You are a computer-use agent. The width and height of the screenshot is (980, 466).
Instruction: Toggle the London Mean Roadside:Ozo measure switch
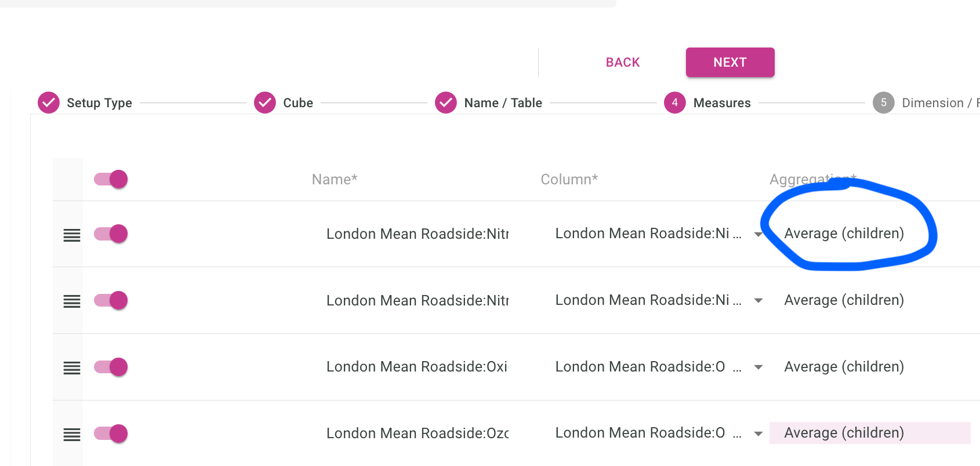point(111,434)
